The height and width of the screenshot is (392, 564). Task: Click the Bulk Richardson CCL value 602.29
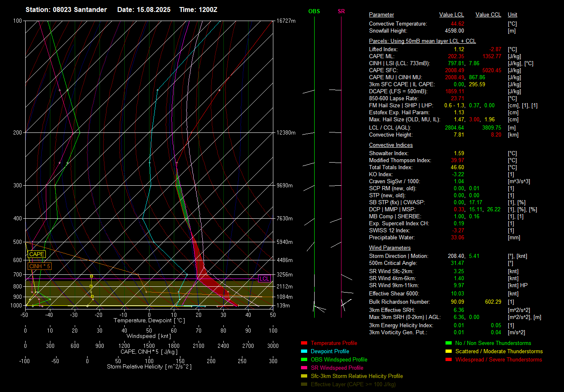pyautogui.click(x=493, y=302)
